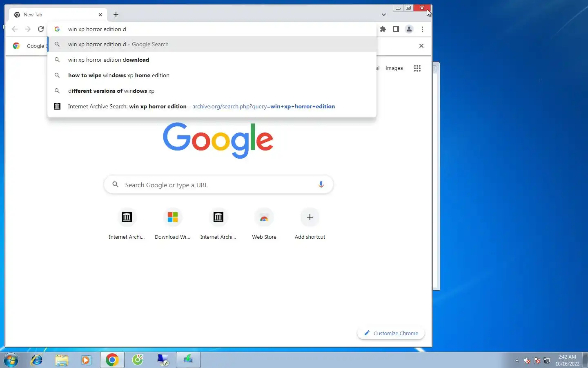Focus the 'Search Google or type a URL' box
This screenshot has height=368, width=588.
click(219, 185)
